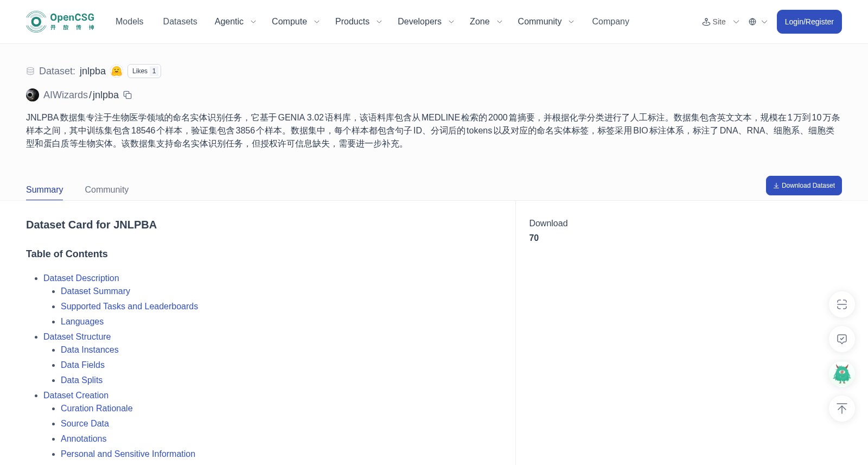The image size is (868, 465).
Task: Open the AIWizards namespace link
Action: pyautogui.click(x=66, y=95)
